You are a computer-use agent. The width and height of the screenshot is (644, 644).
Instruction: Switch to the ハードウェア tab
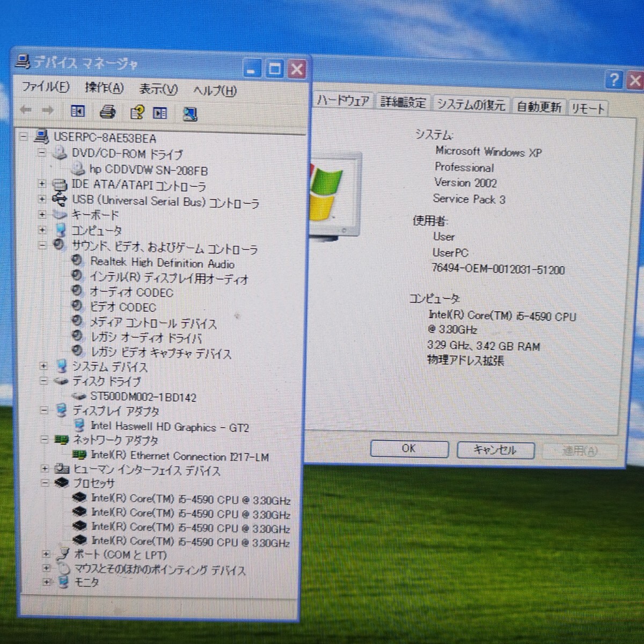click(x=343, y=100)
